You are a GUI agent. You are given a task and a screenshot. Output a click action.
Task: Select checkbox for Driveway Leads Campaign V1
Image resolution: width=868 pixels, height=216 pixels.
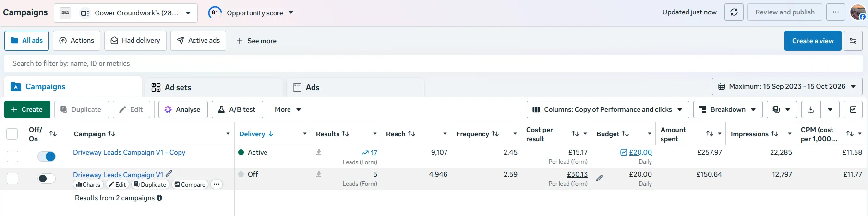(x=12, y=179)
